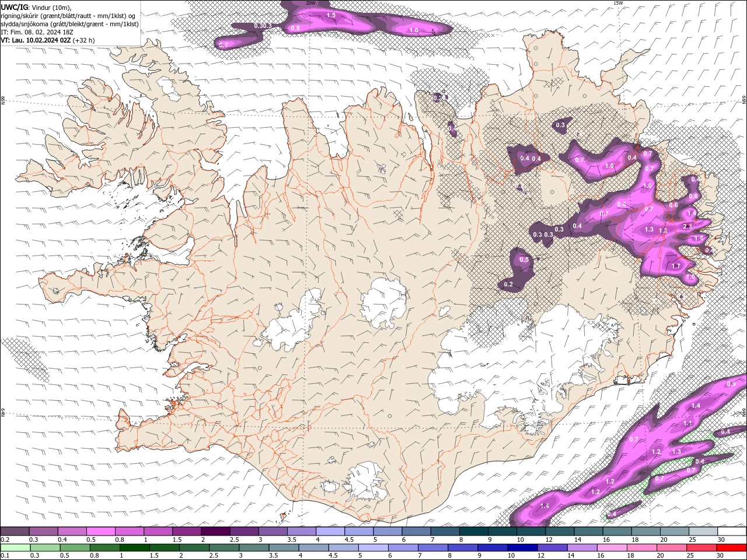Select the light green lower-row swatch labeled 0.3
The image size is (747, 560).
tap(45, 547)
